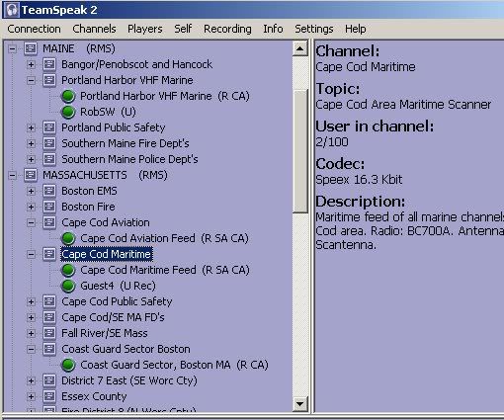Click the Boston EMS channel icon

pos(49,191)
